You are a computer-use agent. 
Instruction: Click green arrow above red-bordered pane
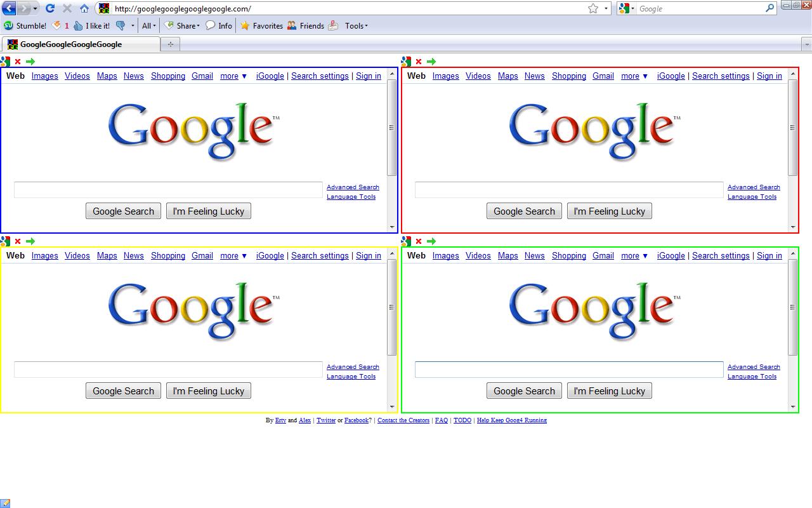[431, 62]
